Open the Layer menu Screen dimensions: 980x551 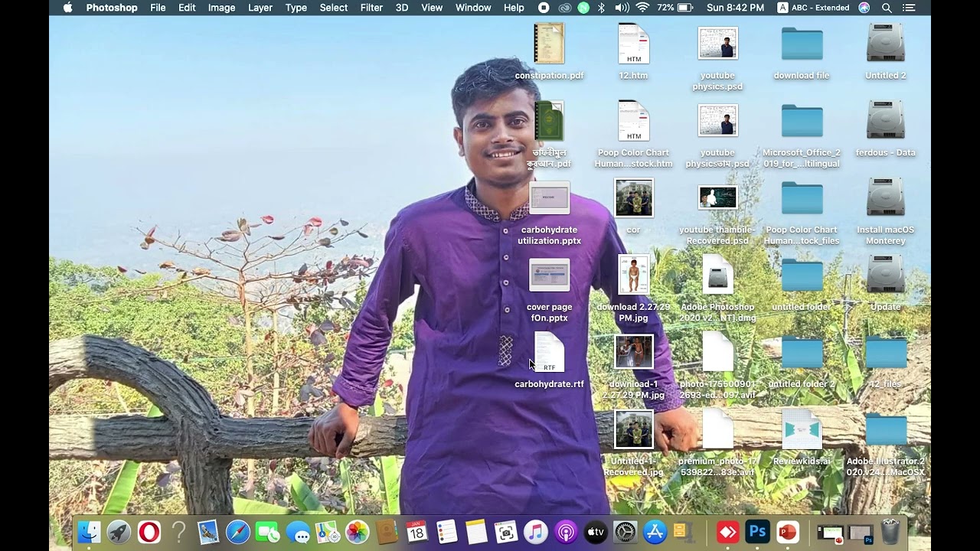pyautogui.click(x=260, y=8)
